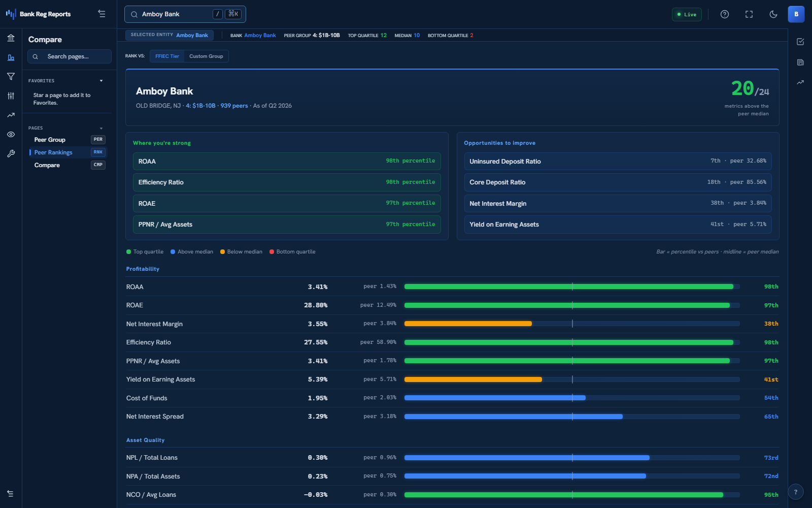Open Net Interest Margin opportunity card
The height and width of the screenshot is (508, 812).
(x=618, y=203)
